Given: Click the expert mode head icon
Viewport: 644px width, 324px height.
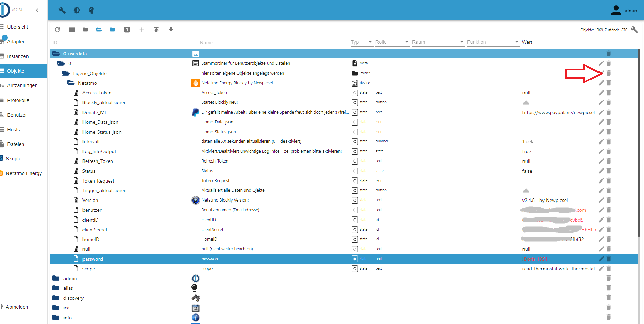Looking at the screenshot, I should (91, 10).
